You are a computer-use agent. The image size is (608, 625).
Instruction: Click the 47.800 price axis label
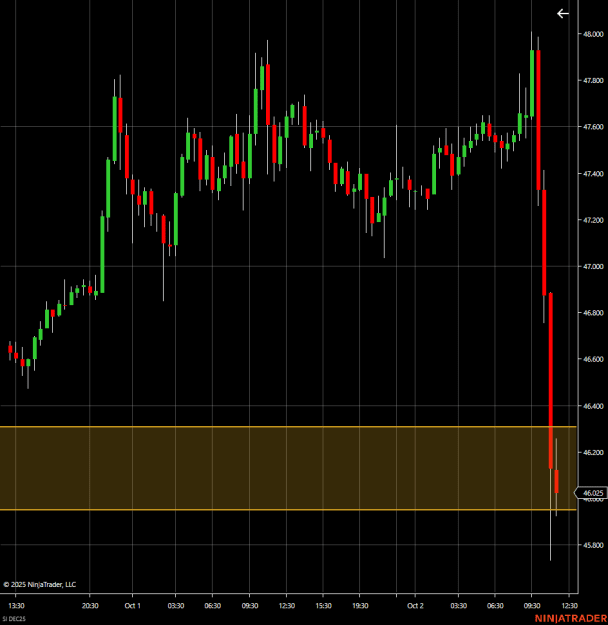click(x=593, y=81)
